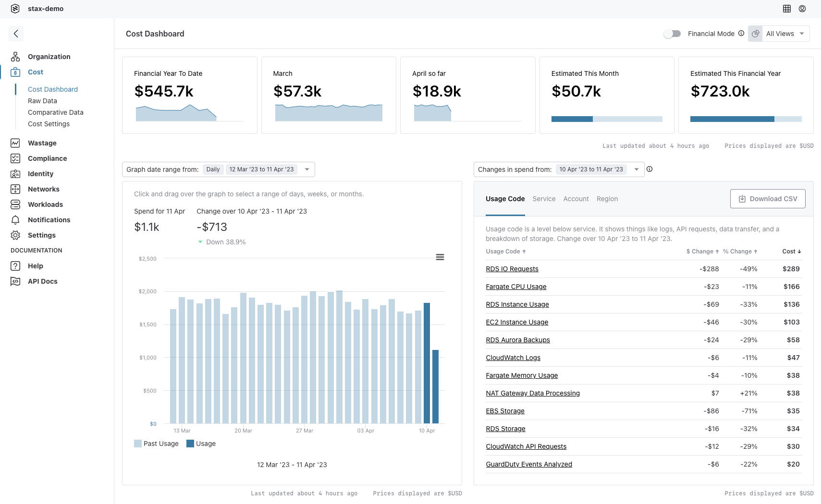
Task: Open the apps grid icon
Action: [787, 9]
